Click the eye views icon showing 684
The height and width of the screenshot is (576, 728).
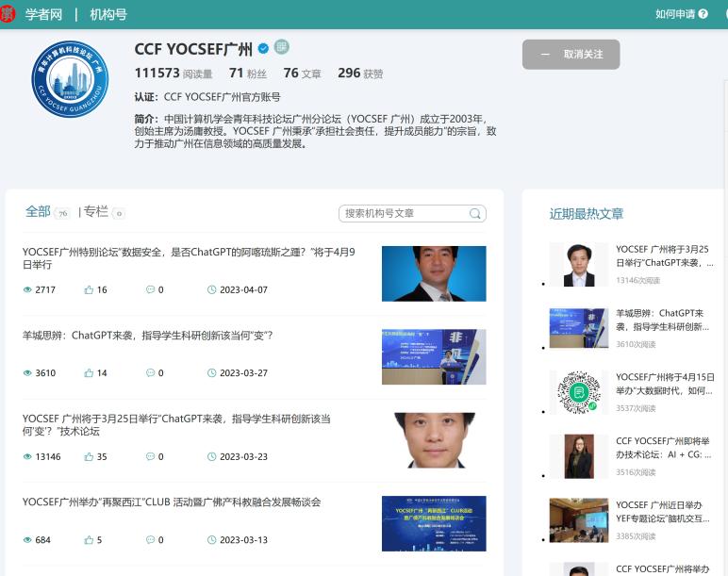point(27,540)
